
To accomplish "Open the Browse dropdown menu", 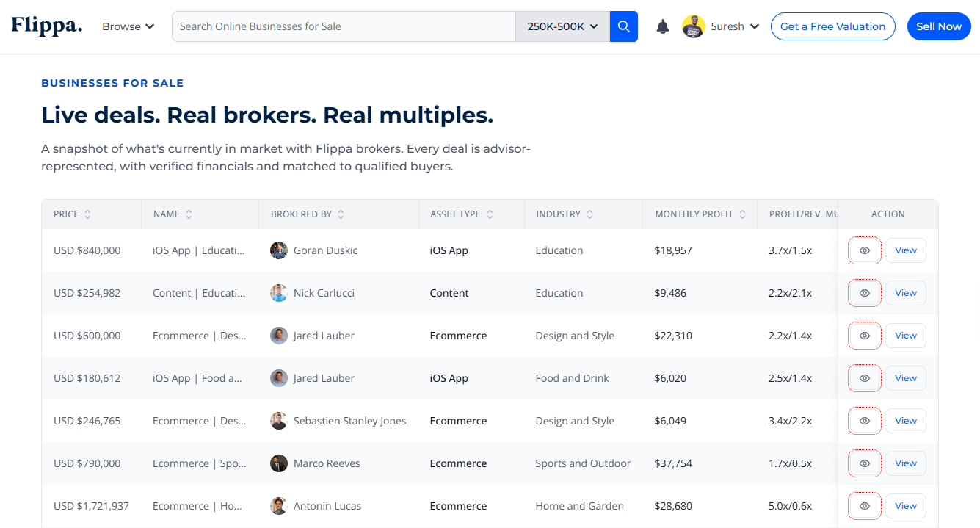I will (x=128, y=26).
